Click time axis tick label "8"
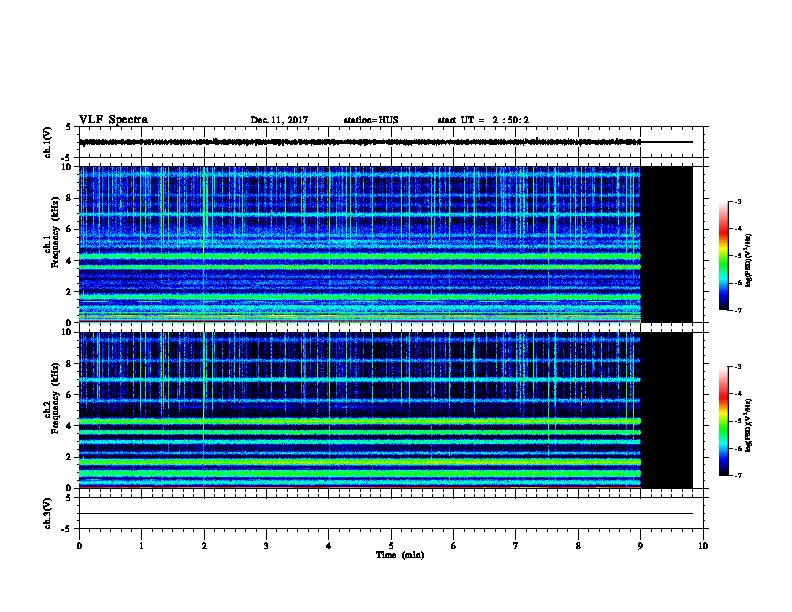 (x=578, y=546)
